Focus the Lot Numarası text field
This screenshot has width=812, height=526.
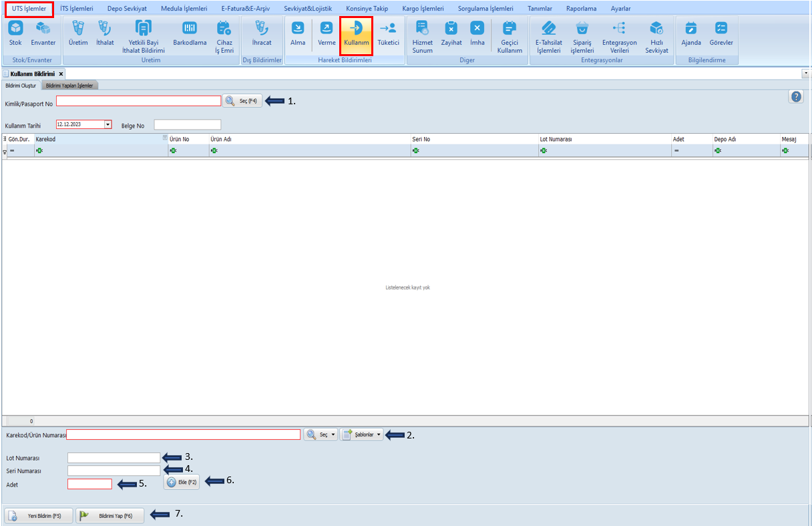[x=114, y=458]
